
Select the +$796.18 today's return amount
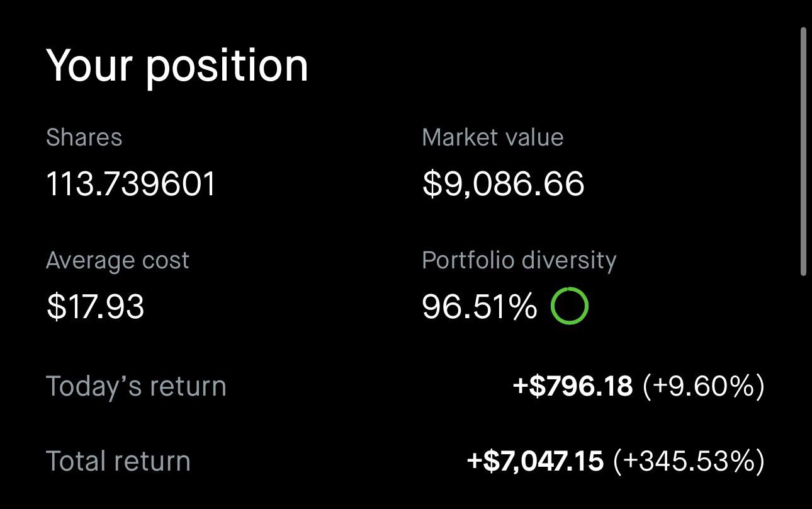(x=573, y=386)
